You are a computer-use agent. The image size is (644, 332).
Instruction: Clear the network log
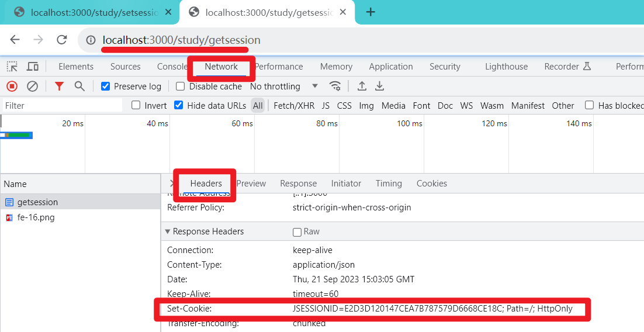pos(33,87)
